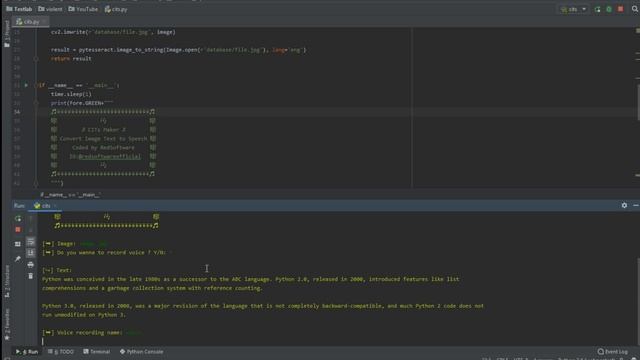Click the cits.py breadcrumb in the navigation bar

pos(116,9)
